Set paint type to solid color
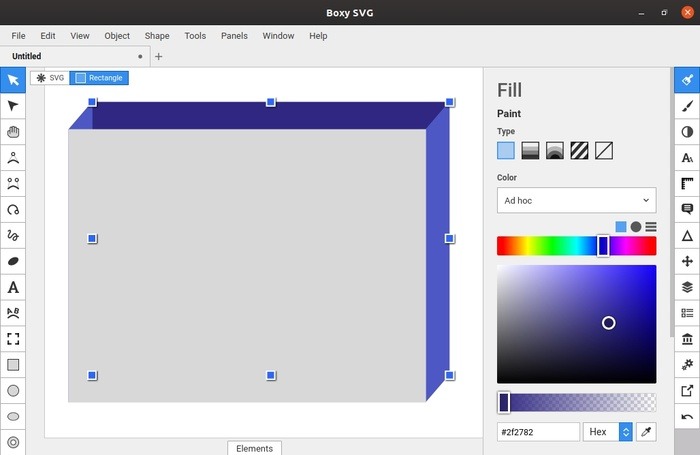The image size is (700, 455). click(x=506, y=151)
